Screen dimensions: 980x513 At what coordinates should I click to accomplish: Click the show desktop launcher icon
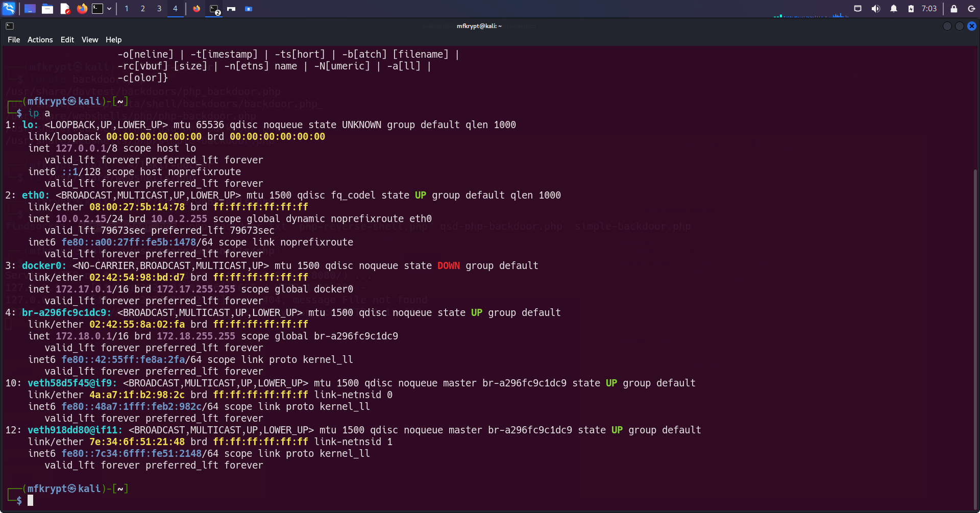click(30, 9)
